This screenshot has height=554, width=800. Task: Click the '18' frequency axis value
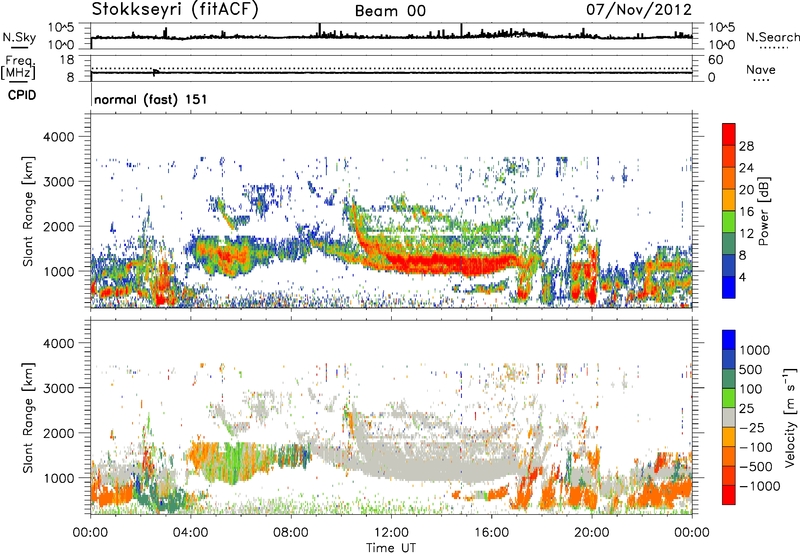pyautogui.click(x=66, y=60)
